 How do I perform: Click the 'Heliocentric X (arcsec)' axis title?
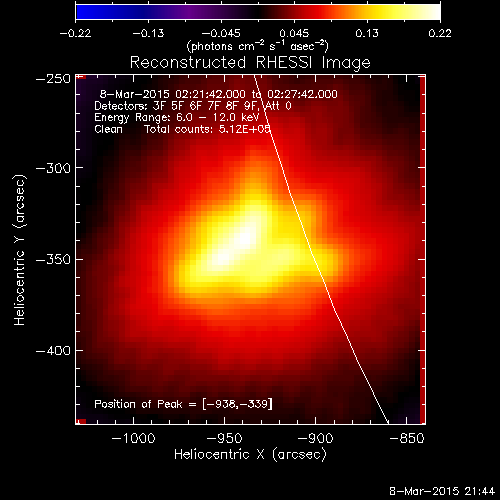click(x=250, y=455)
